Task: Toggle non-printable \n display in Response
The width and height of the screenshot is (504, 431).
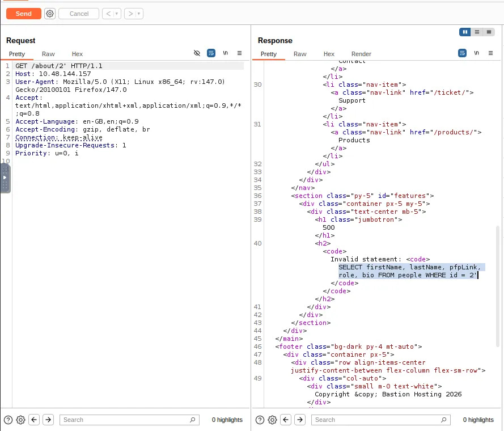Action: point(476,53)
